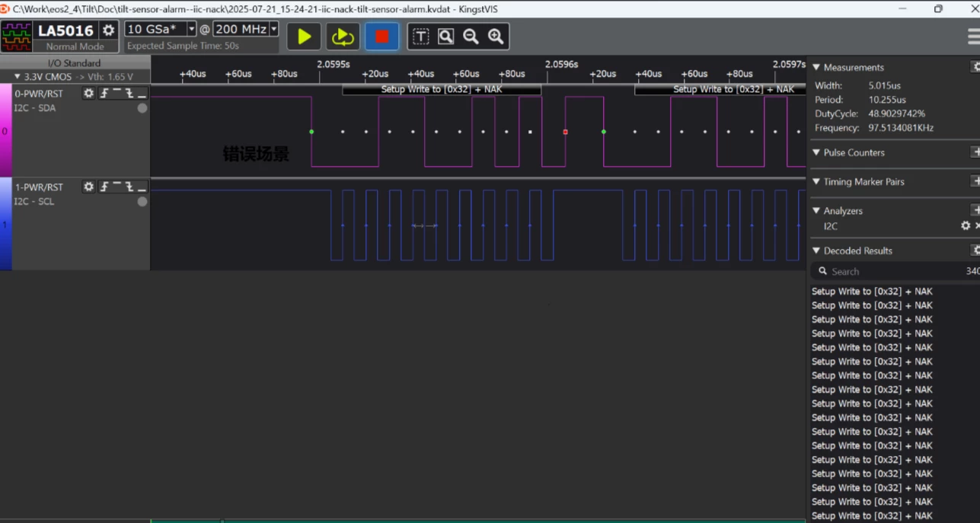980x523 pixels.
Task: Add a new analyzer with plus button
Action: coord(976,210)
